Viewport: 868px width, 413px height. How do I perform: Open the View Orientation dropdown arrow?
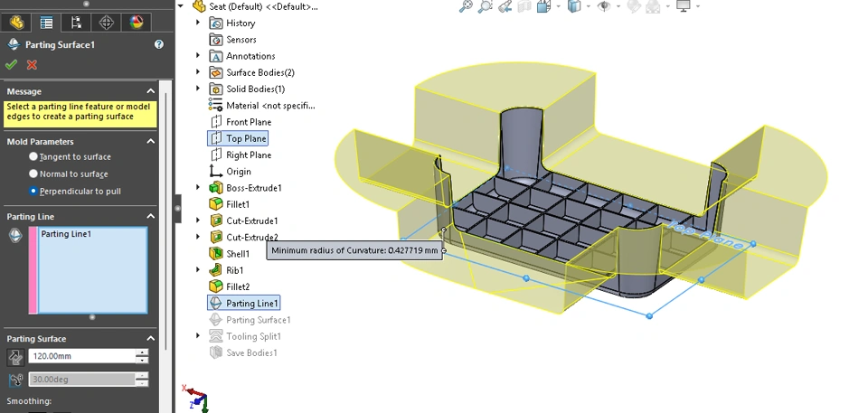pos(558,6)
